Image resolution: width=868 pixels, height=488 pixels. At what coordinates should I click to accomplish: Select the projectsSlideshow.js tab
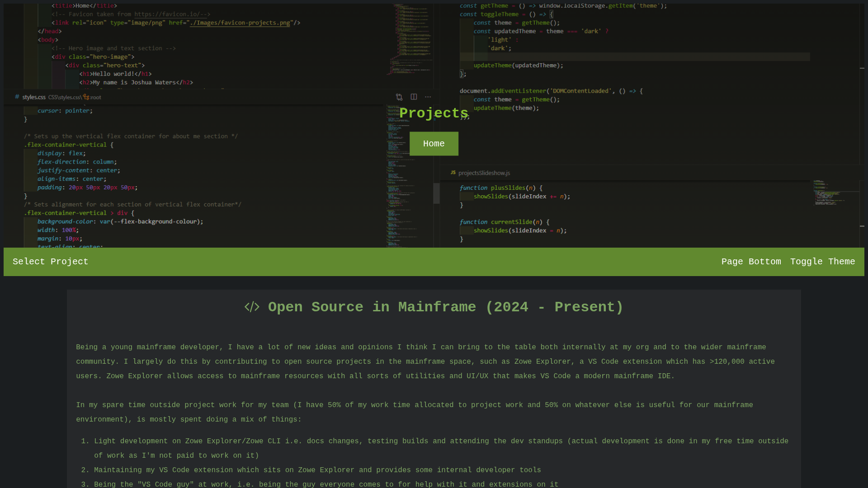tap(484, 173)
